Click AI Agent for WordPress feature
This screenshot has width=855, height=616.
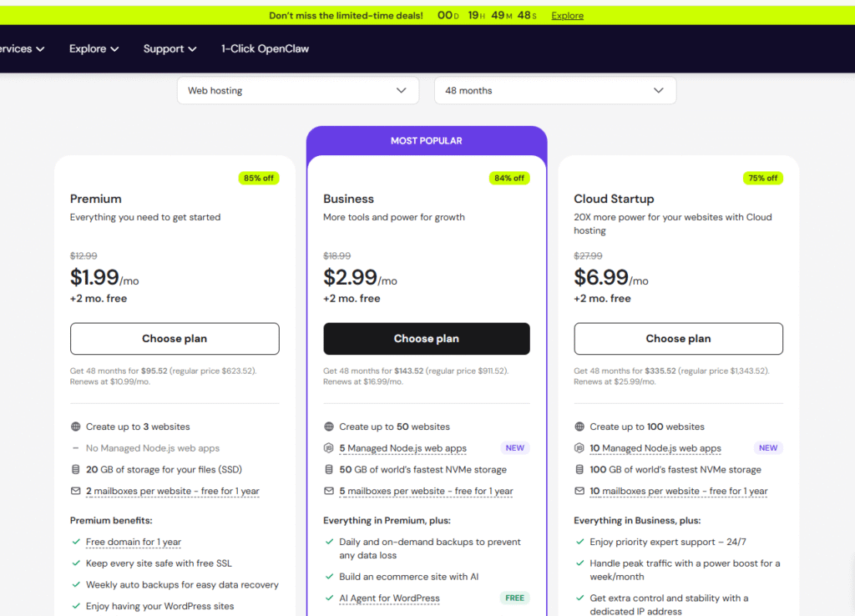(x=389, y=598)
